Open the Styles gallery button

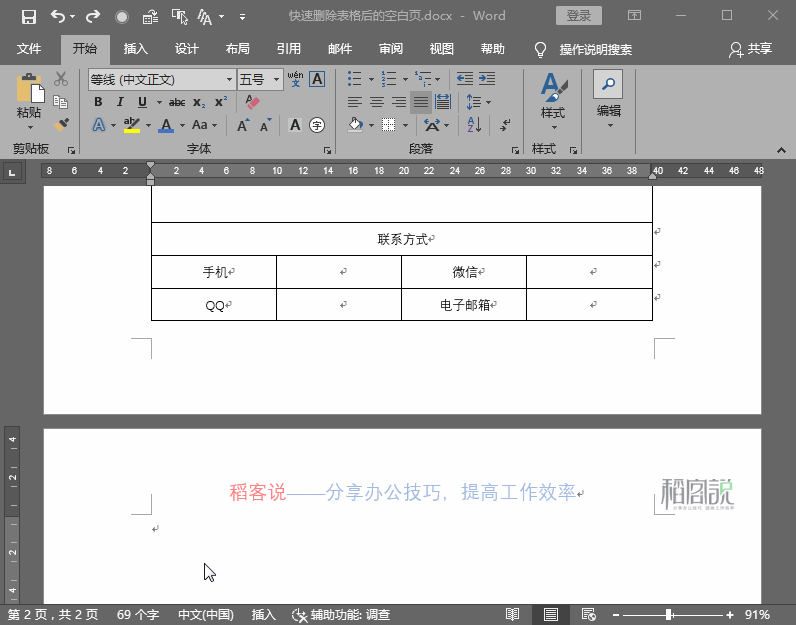click(553, 101)
